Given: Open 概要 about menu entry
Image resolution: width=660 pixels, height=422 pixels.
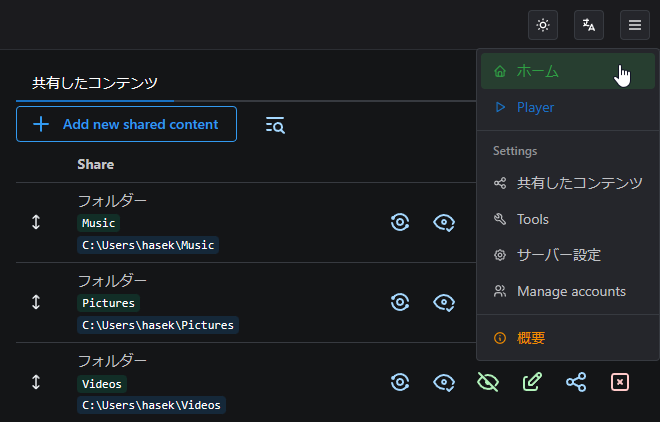Looking at the screenshot, I should (x=567, y=338).
